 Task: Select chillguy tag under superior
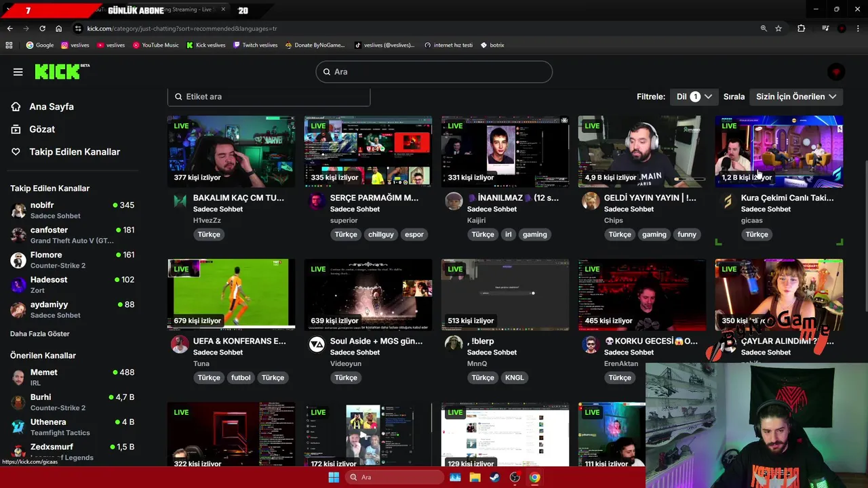click(380, 235)
